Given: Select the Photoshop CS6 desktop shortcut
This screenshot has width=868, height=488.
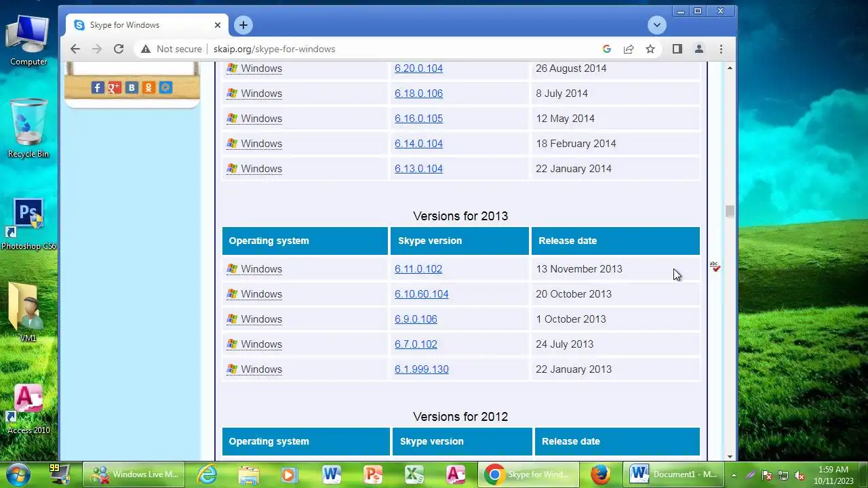Looking at the screenshot, I should [28, 224].
